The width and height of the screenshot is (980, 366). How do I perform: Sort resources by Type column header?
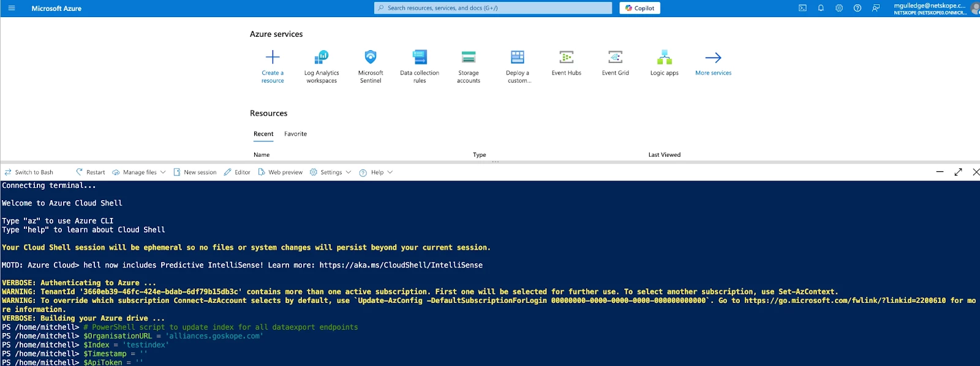(480, 155)
